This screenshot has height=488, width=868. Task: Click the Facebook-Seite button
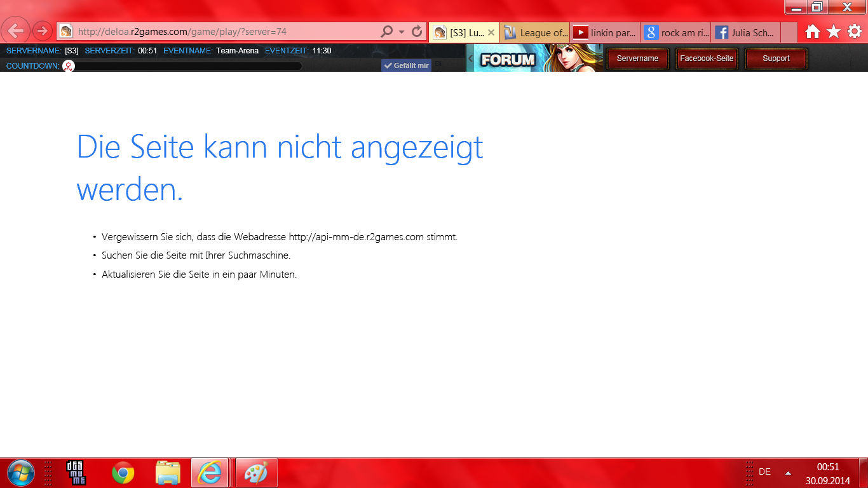pos(707,58)
